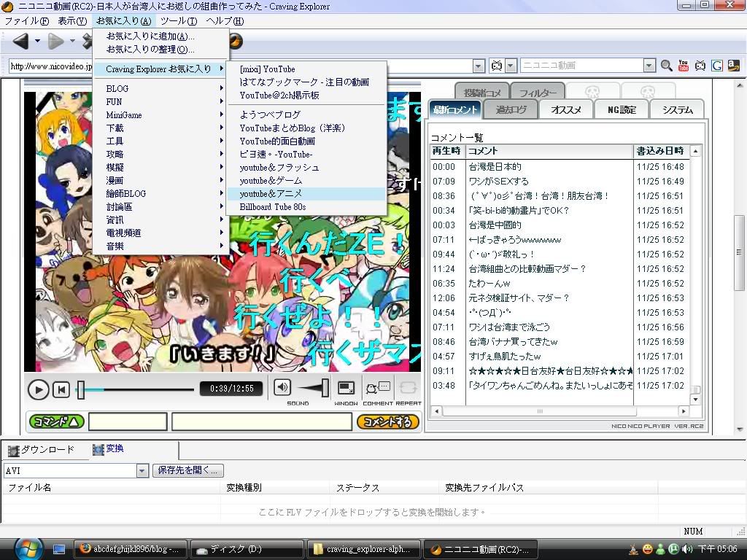The width and height of the screenshot is (747, 560).
Task: Click the volume level slider
Action: click(325, 388)
